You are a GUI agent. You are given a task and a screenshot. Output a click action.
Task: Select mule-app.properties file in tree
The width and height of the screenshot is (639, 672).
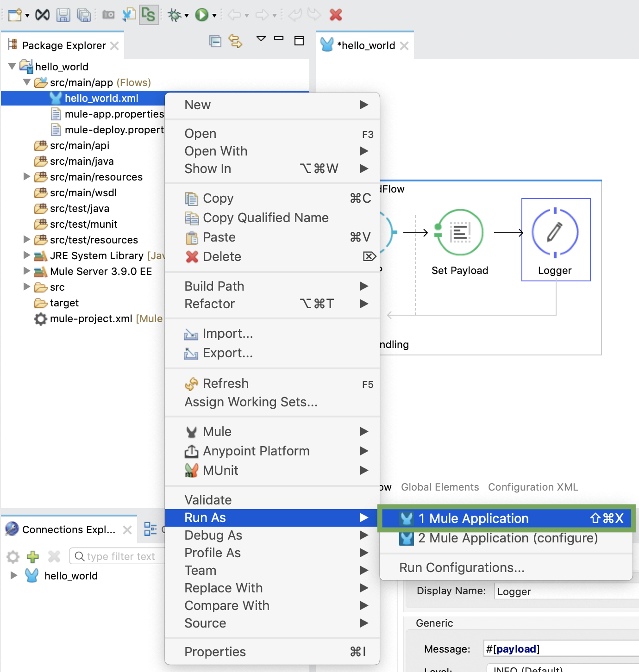[x=107, y=114]
